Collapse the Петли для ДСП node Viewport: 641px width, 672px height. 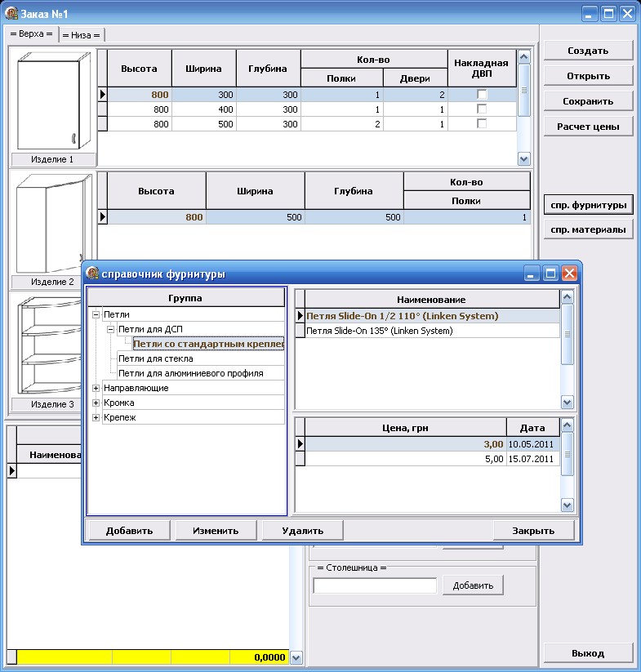point(110,329)
